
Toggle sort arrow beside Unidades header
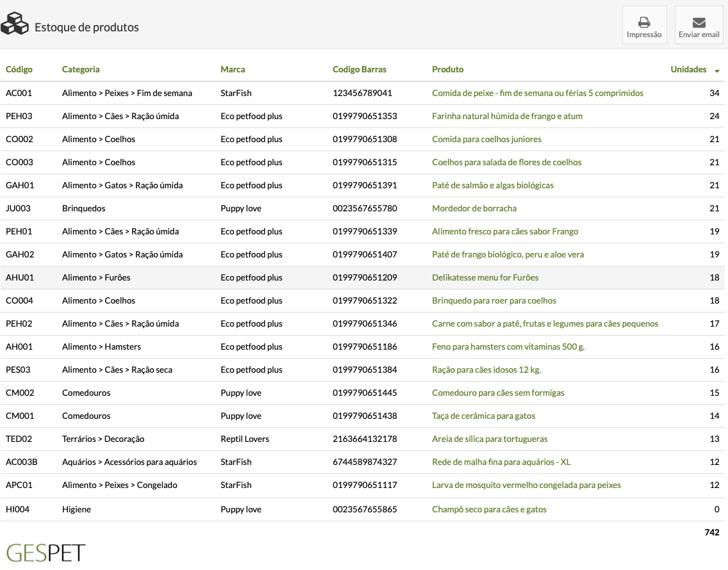[x=717, y=70]
